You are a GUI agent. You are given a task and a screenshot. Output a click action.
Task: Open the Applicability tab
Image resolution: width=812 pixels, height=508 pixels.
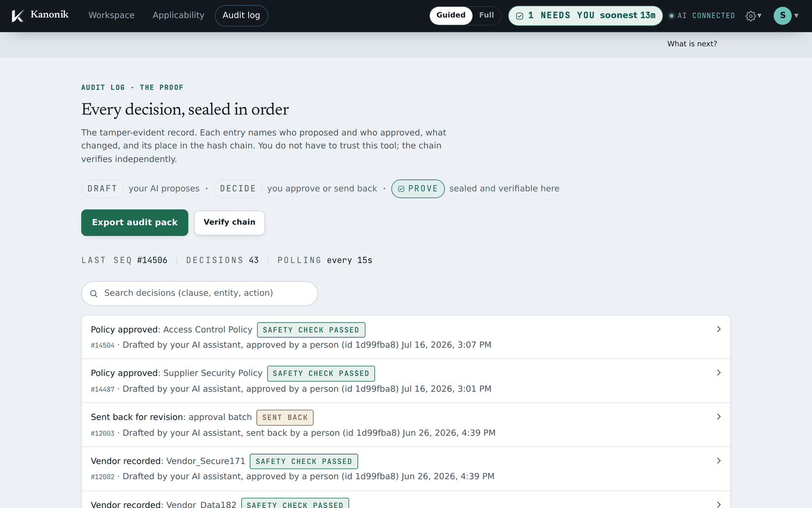(179, 15)
